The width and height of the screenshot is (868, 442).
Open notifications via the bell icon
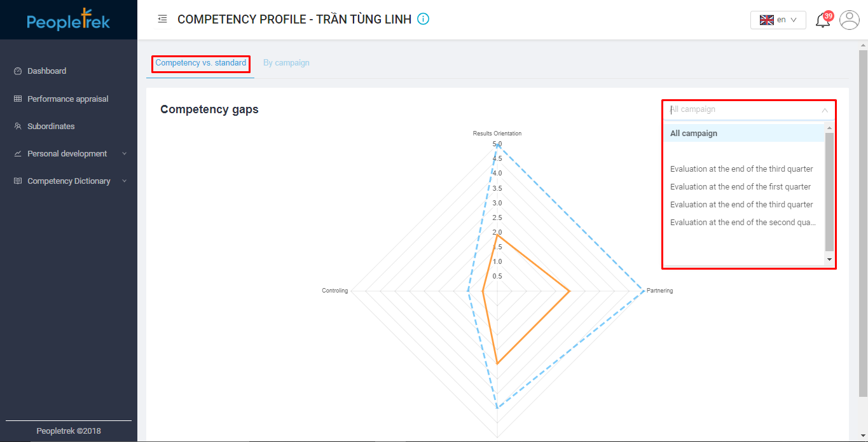(x=822, y=20)
